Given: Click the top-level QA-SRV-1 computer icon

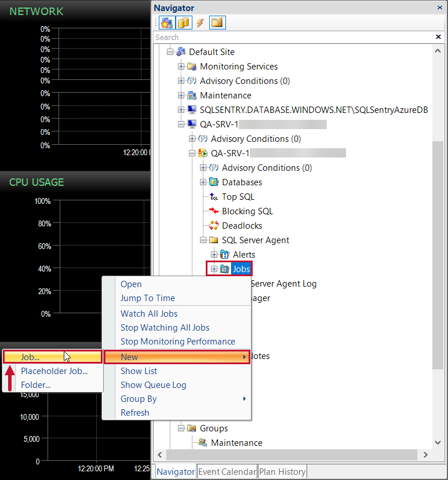Looking at the screenshot, I should 192,124.
